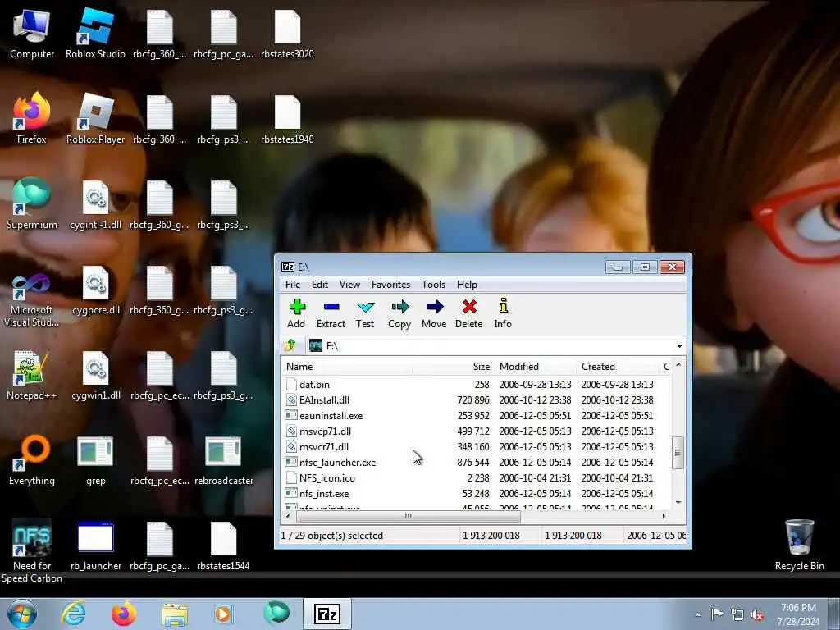Viewport: 840px width, 630px height.
Task: Open the File menu in 7-Zip
Action: click(x=293, y=285)
